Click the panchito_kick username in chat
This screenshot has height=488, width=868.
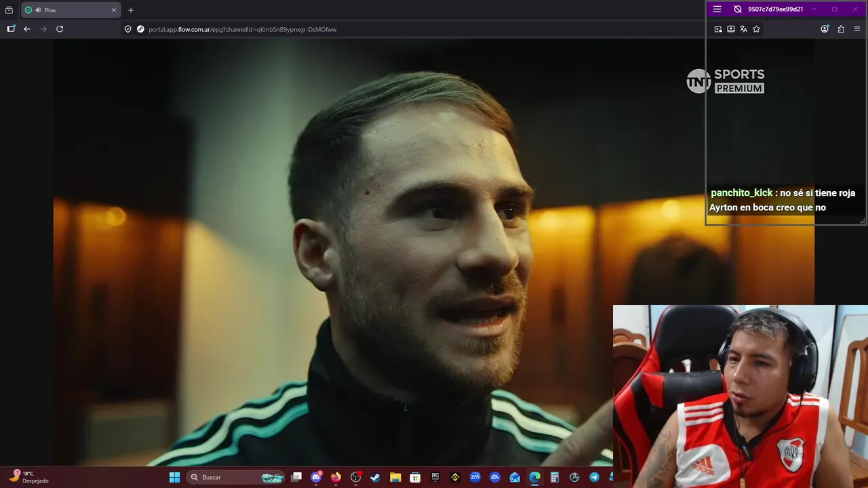point(741,193)
